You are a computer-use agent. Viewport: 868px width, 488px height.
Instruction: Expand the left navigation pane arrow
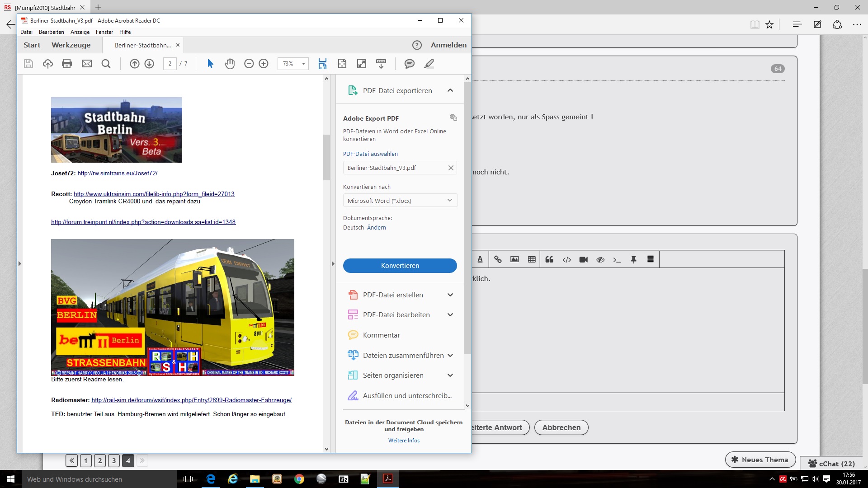click(20, 263)
